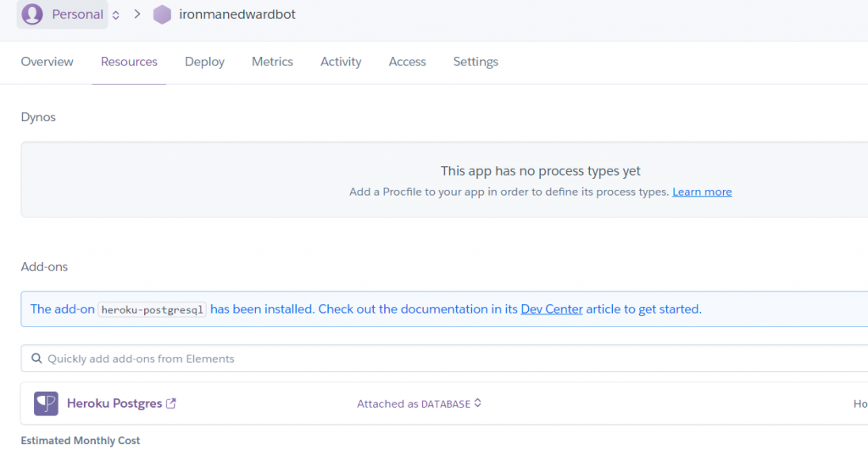Expand the Attached as DATABASE dropdown
Viewport: 868px width, 456px height.
pyautogui.click(x=419, y=404)
